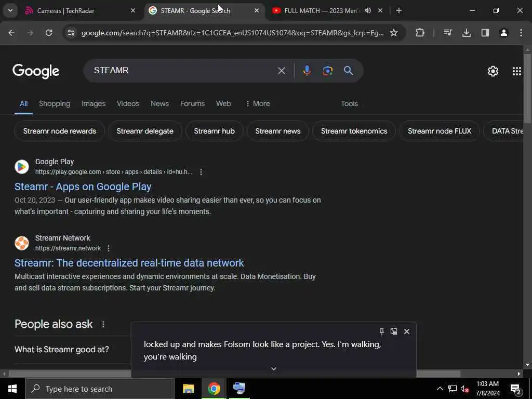Image resolution: width=532 pixels, height=399 pixels.
Task: Open 'Steamr - Apps on Google Play' link
Action: [83, 187]
